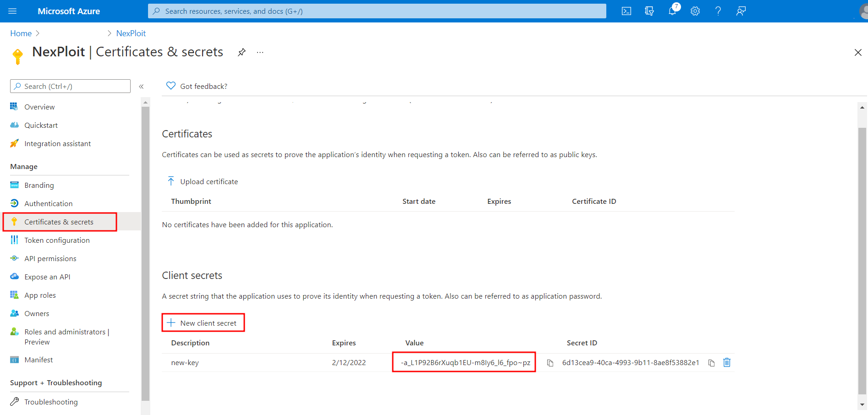This screenshot has width=868, height=415.
Task: Go to Authentication page
Action: (x=48, y=203)
